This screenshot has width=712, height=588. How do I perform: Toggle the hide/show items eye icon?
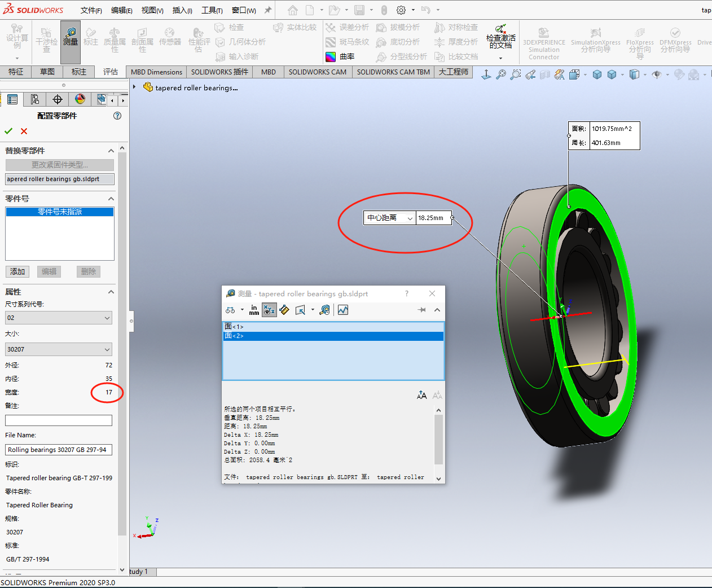[656, 74]
